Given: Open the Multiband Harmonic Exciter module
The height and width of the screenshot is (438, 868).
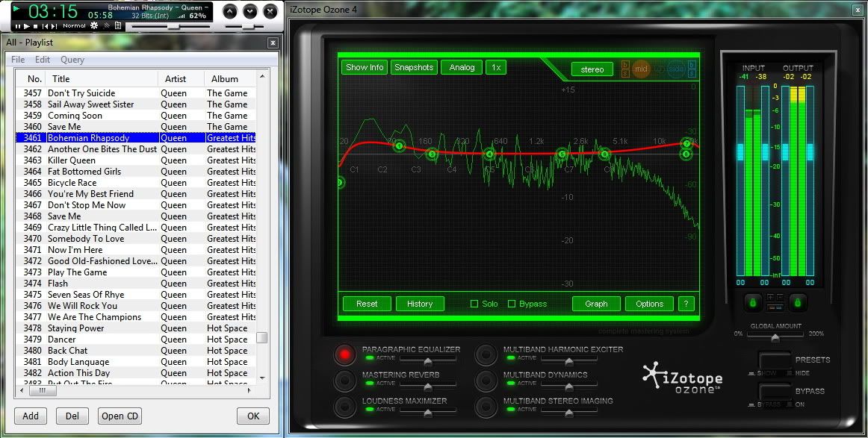Looking at the screenshot, I should click(x=486, y=354).
